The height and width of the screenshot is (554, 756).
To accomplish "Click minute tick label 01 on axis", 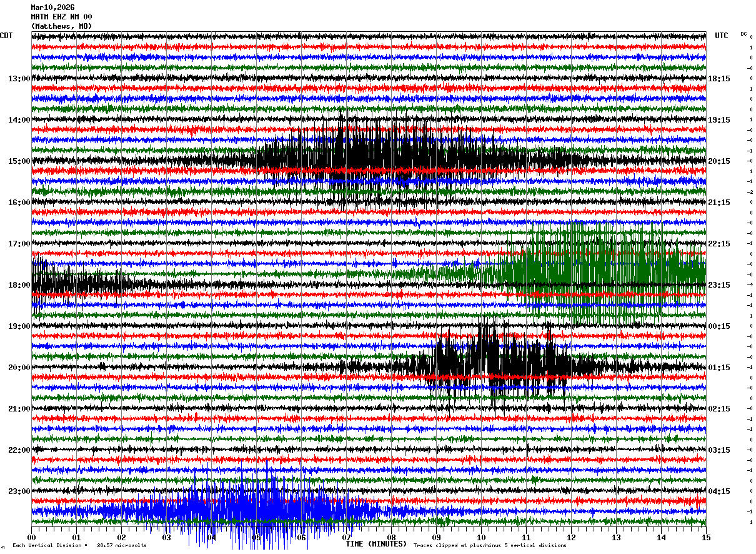I will click(x=77, y=537).
